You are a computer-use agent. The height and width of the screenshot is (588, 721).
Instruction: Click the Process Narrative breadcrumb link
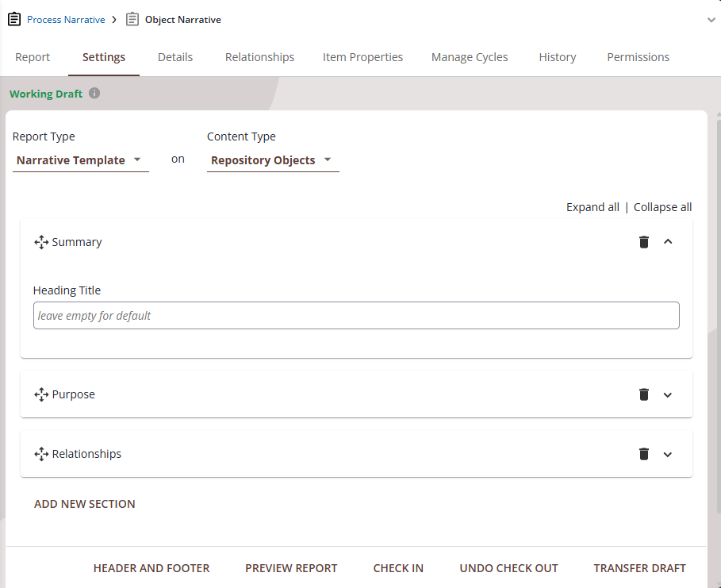click(x=66, y=19)
